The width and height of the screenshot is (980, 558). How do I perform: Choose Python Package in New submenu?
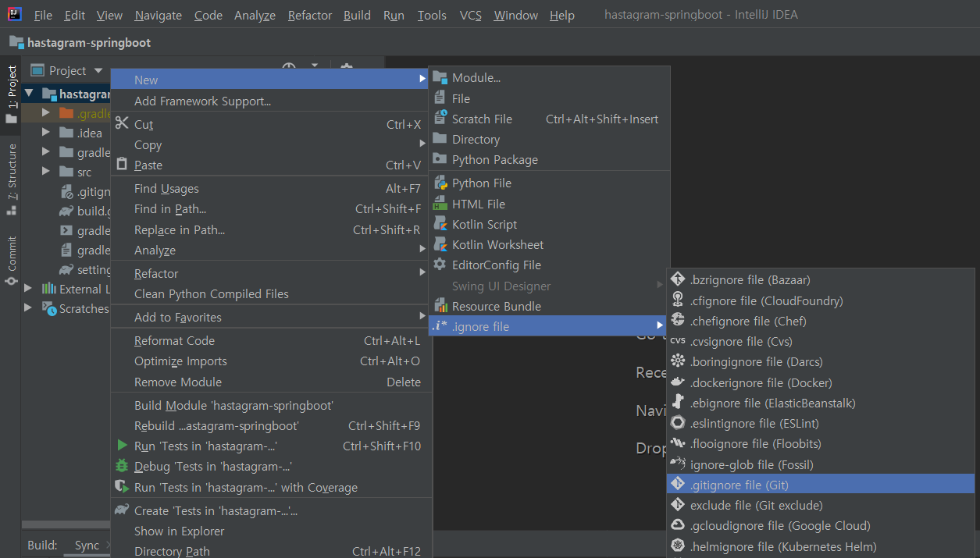coord(550,159)
